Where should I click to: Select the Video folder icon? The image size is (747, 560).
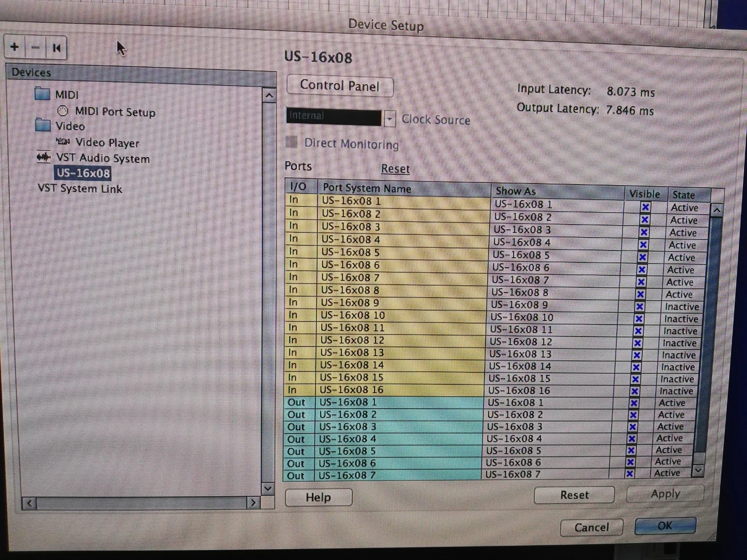pyautogui.click(x=43, y=125)
